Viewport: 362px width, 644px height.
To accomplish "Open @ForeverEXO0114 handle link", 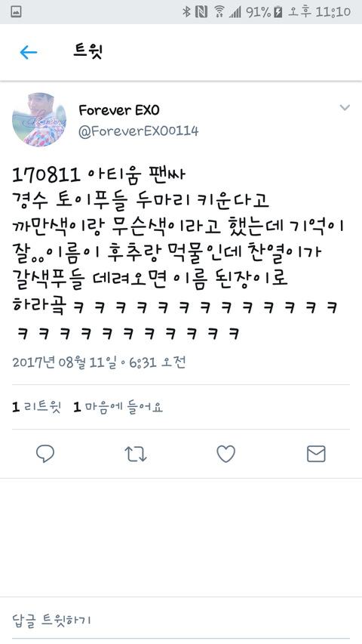I will (138, 131).
